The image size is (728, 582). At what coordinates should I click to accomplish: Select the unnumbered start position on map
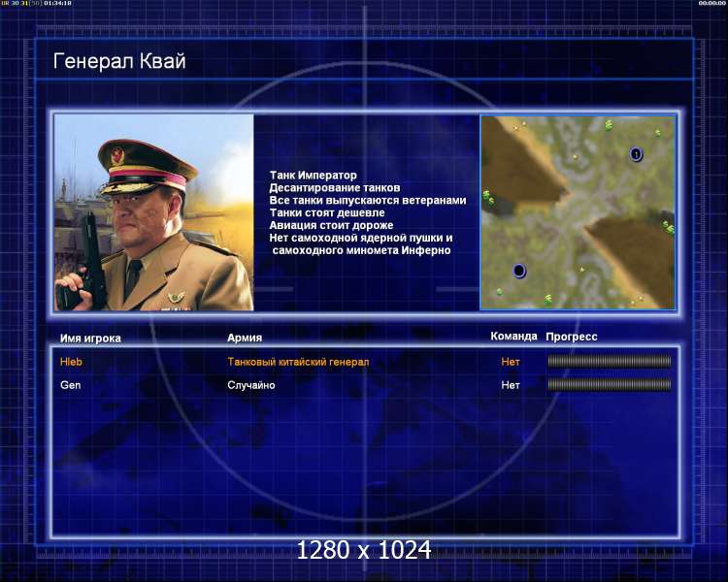(519, 271)
